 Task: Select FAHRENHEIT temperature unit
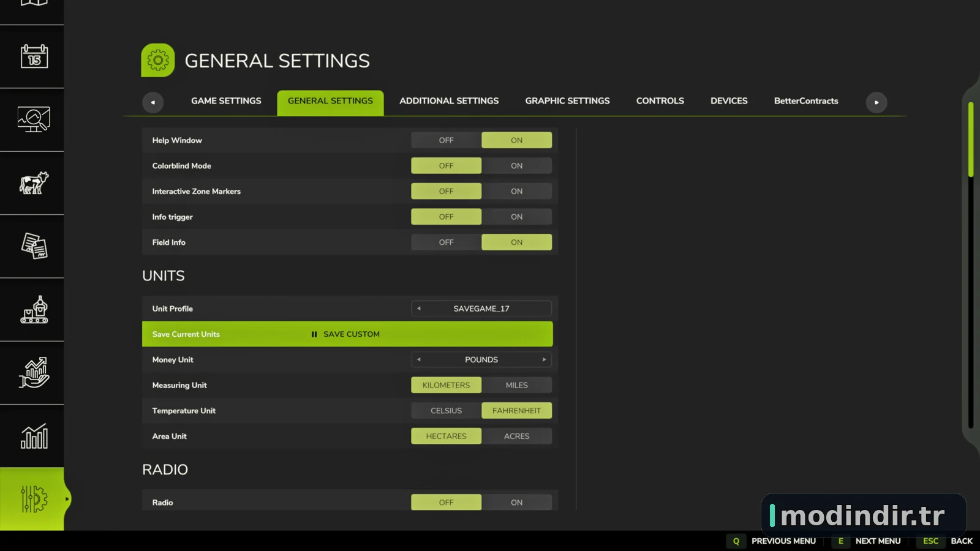point(516,411)
